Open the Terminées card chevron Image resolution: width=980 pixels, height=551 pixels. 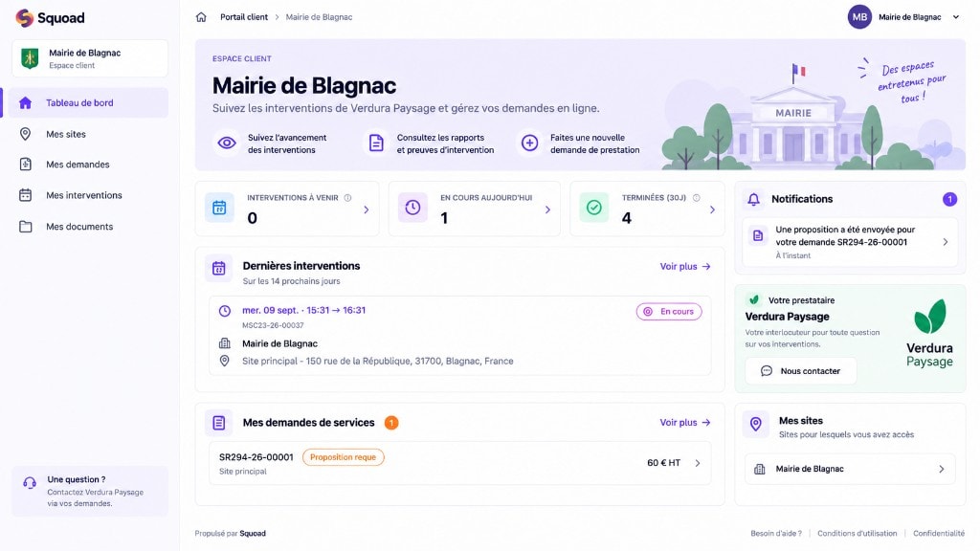pos(712,209)
